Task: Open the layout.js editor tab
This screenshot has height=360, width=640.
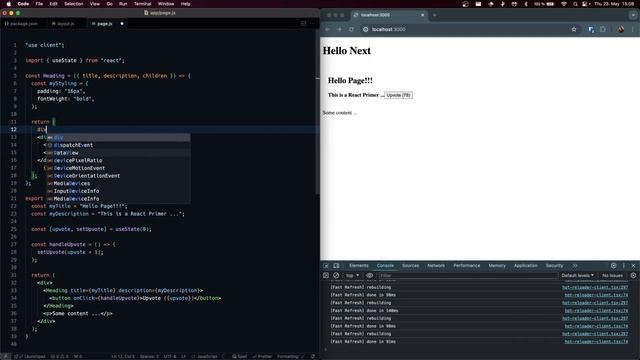Action: click(66, 24)
